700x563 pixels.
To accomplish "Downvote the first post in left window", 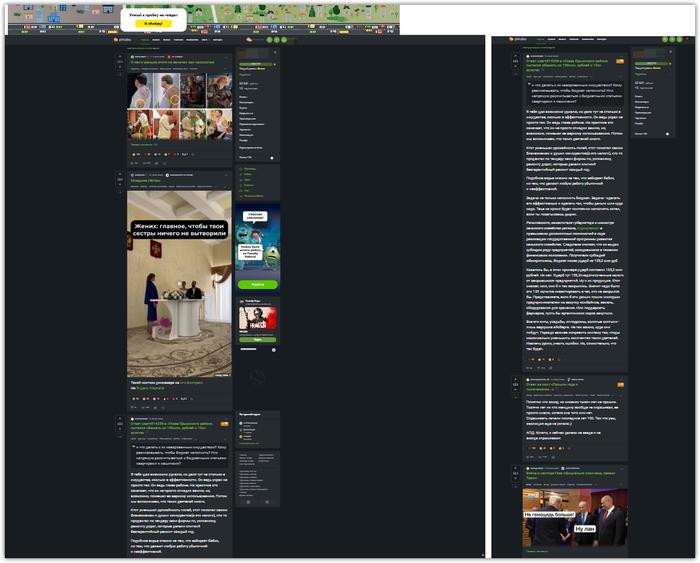I will click(x=119, y=69).
